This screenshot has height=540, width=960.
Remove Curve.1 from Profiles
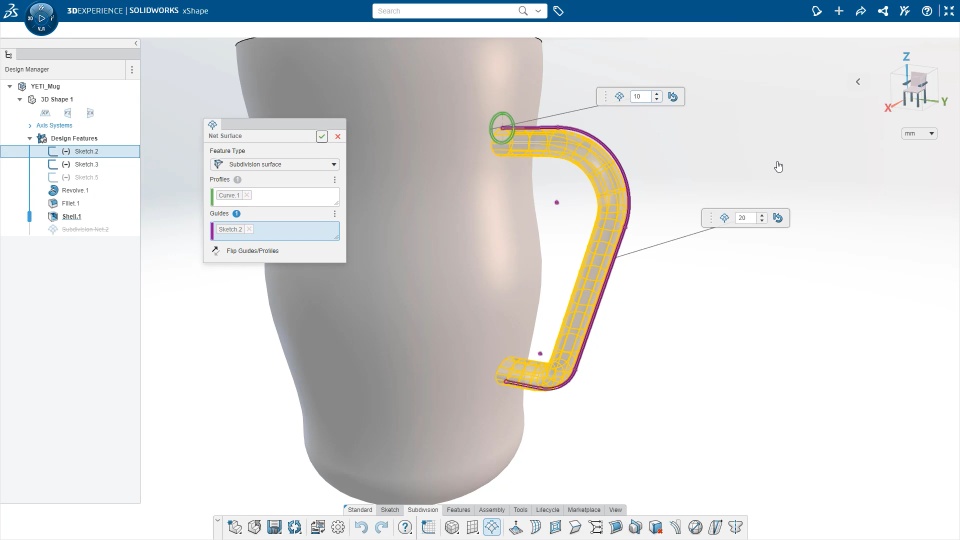pos(247,195)
